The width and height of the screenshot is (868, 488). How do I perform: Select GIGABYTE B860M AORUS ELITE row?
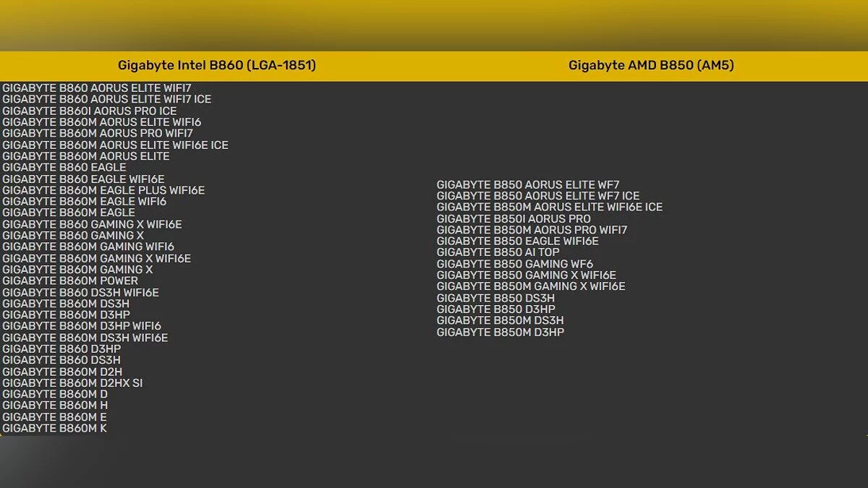click(86, 156)
